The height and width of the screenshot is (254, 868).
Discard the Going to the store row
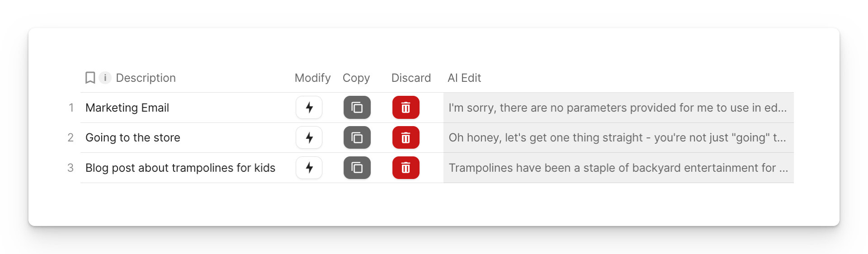click(406, 137)
